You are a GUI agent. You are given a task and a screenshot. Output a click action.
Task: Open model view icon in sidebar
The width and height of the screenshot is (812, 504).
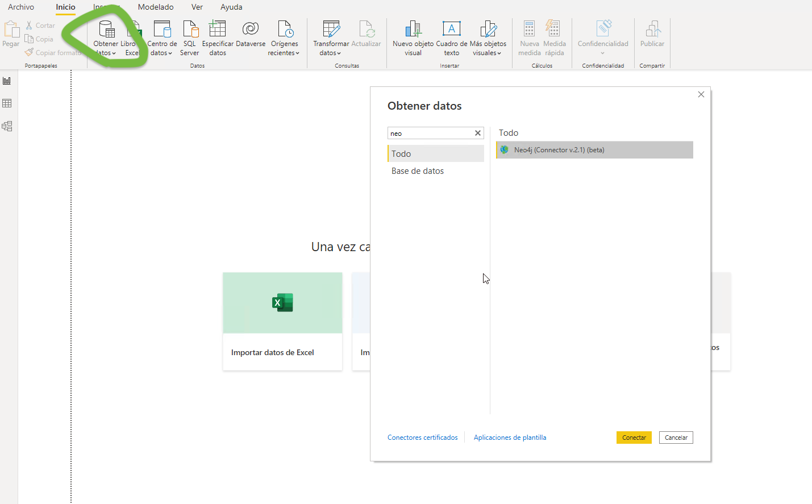point(7,126)
